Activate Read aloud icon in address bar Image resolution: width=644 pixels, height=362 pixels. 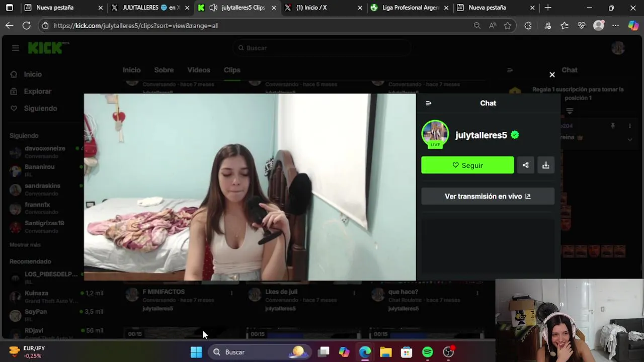pyautogui.click(x=493, y=25)
